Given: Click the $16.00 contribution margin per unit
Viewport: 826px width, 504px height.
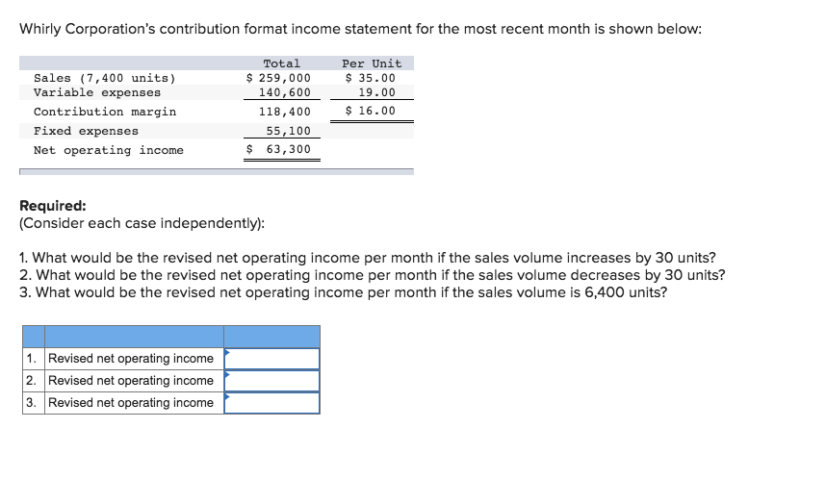Looking at the screenshot, I should click(371, 111).
